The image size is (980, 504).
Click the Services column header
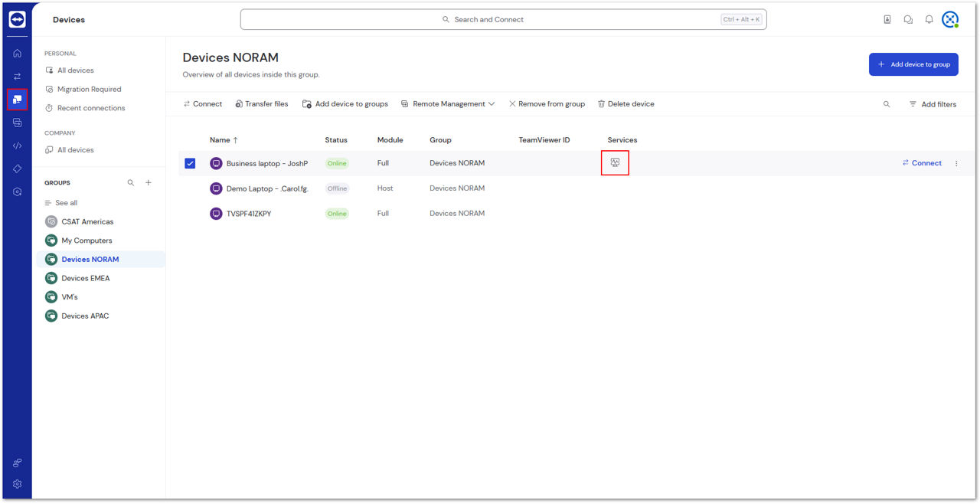622,140
